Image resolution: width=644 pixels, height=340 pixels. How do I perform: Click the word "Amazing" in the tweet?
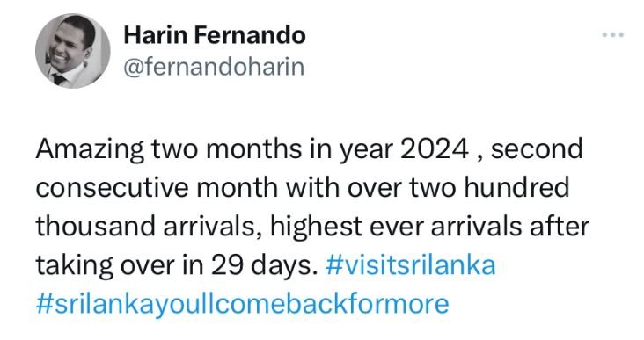[91, 148]
